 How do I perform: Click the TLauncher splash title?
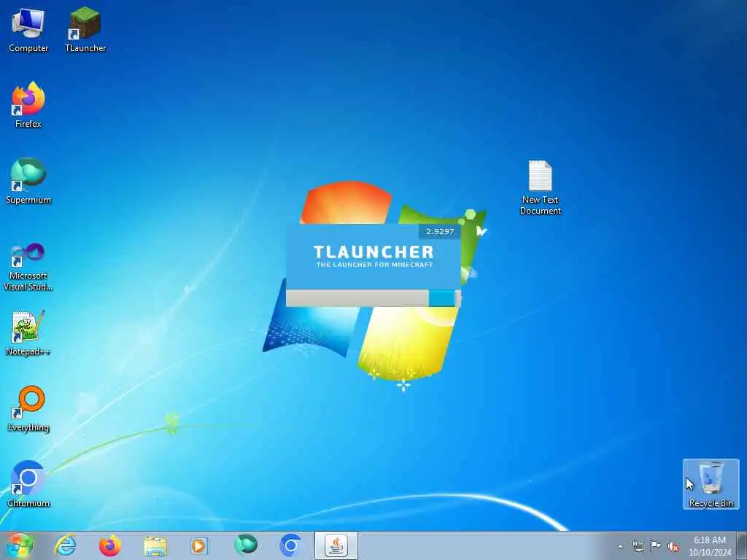[373, 252]
